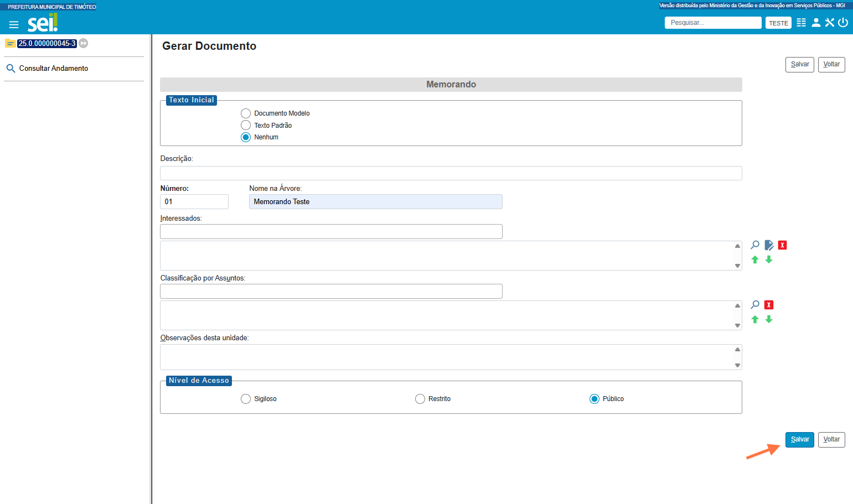Remove selected Interessado with red X

pyautogui.click(x=782, y=245)
